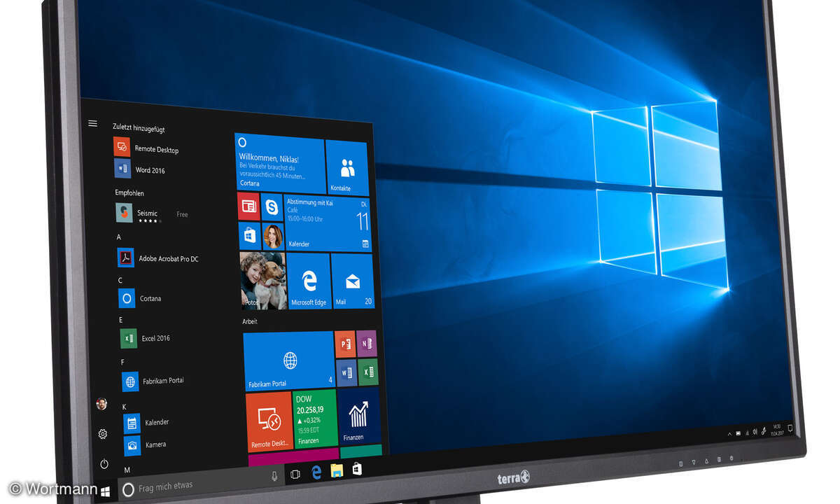Screen dimensions: 840x504
Task: Open the Start menu hamburger button
Action: click(x=92, y=123)
